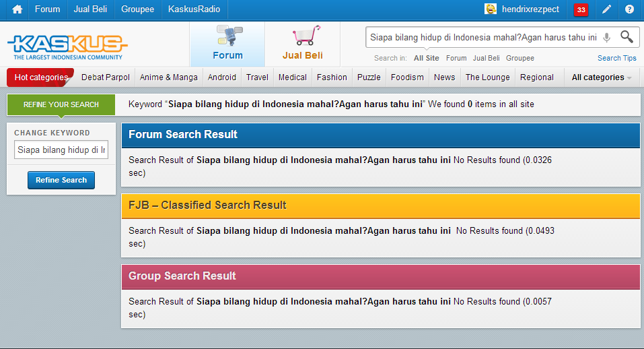Click the microphone voice search icon
644x349 pixels.
606,38
